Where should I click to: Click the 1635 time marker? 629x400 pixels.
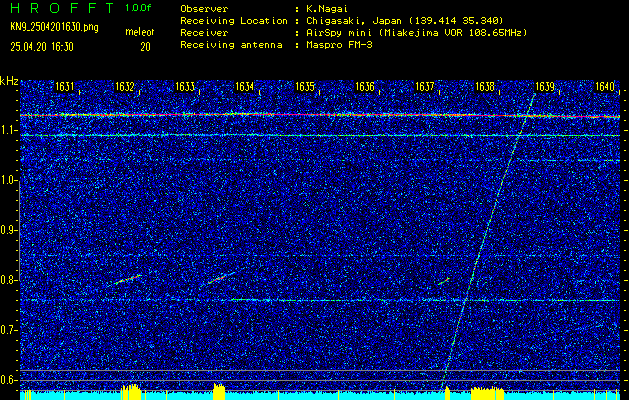305,86
